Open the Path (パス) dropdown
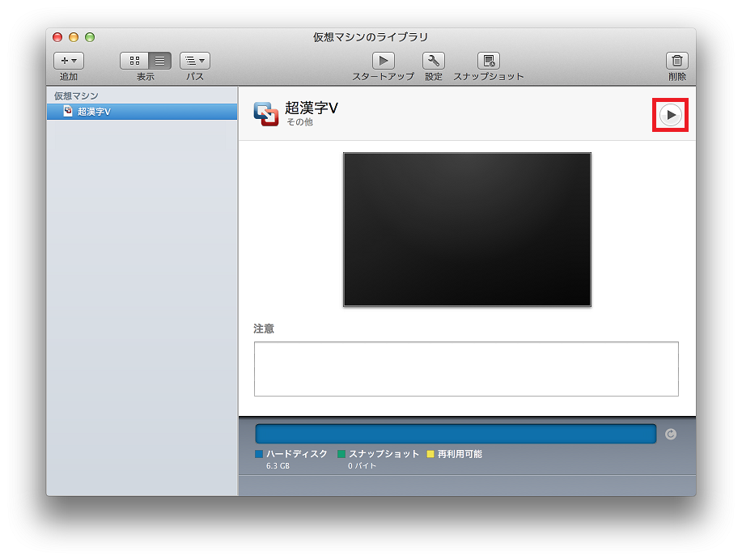 [194, 61]
